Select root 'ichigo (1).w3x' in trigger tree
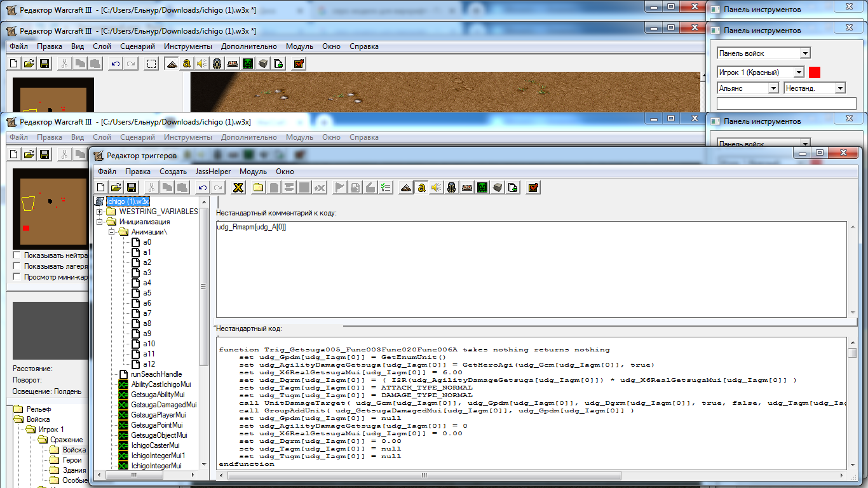Viewport: 868px width, 488px height. click(128, 201)
